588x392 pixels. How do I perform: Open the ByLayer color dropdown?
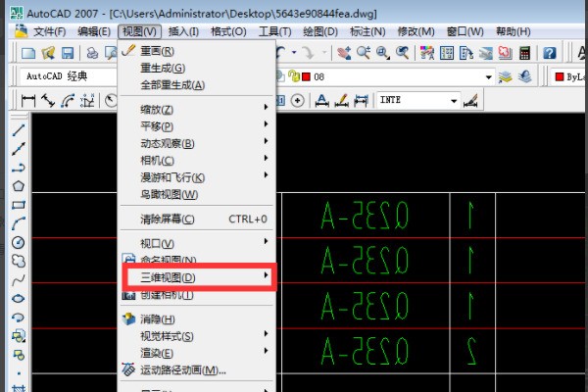pos(569,77)
